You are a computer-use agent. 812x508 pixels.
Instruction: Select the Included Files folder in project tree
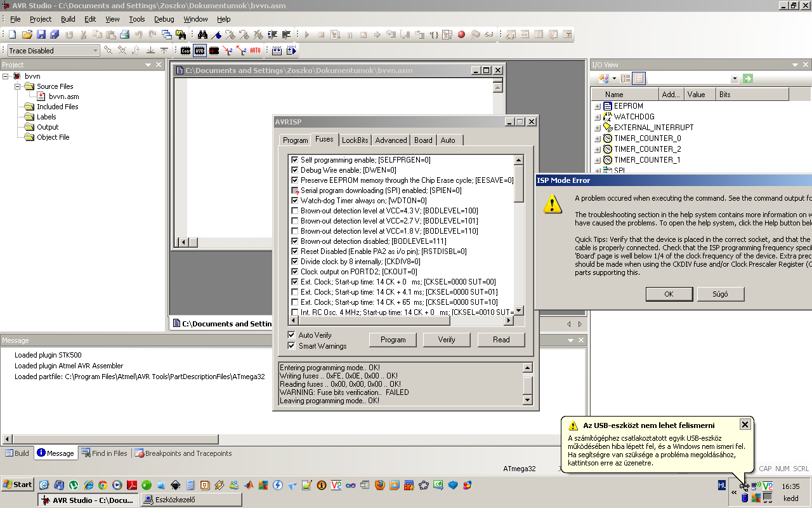point(58,107)
